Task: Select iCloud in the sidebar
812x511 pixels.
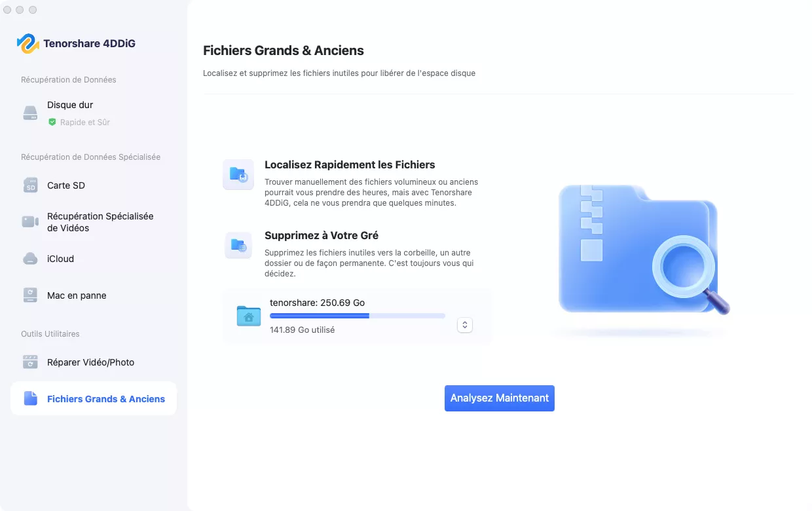Action: [94, 259]
